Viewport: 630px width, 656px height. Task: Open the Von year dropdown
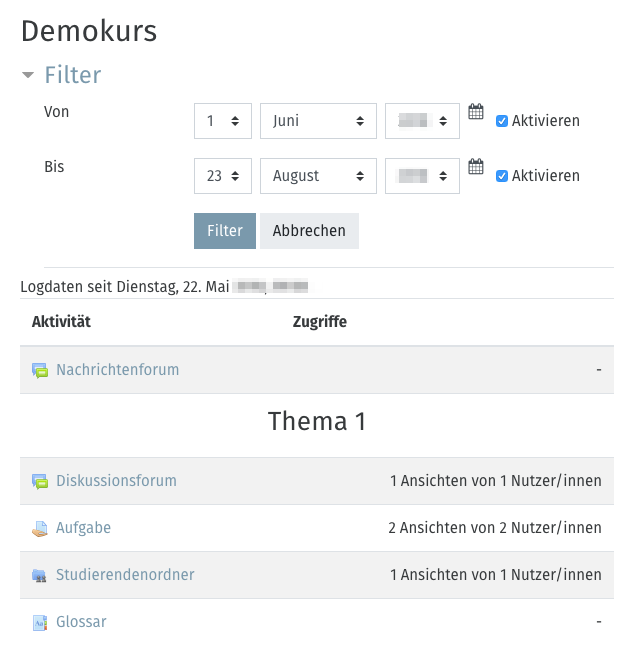coord(423,121)
